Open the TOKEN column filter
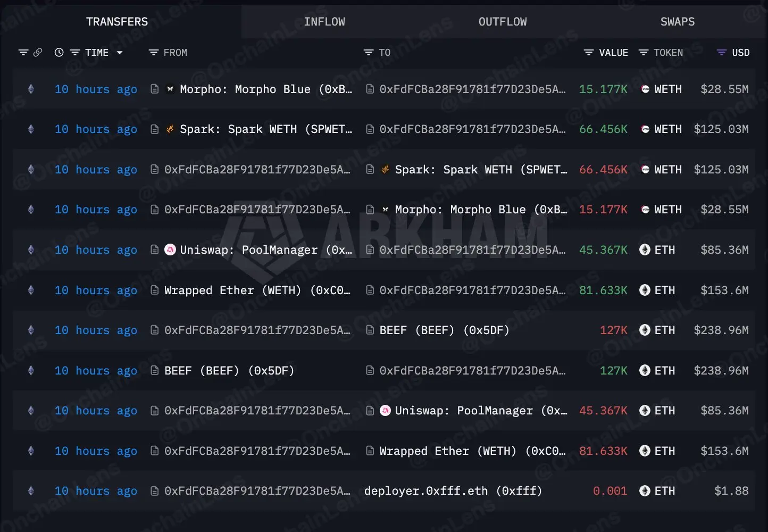This screenshot has height=532, width=768. point(644,53)
